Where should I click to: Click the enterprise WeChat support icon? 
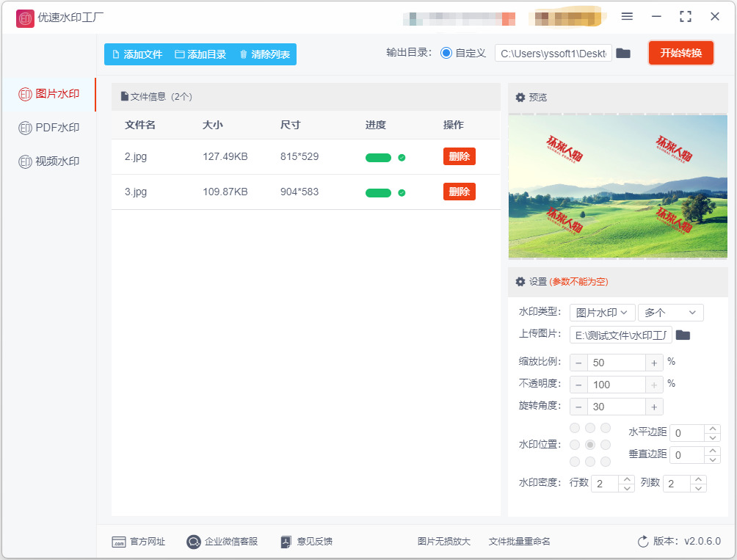[x=193, y=542]
